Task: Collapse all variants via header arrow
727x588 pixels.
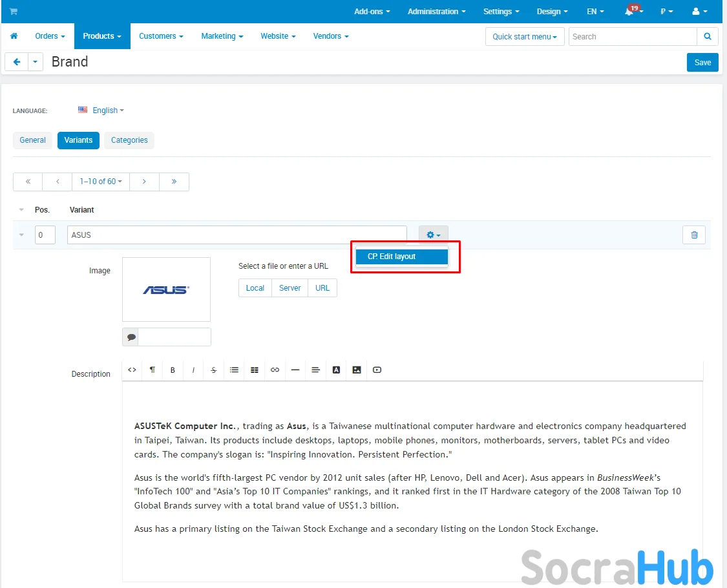Action: [x=21, y=209]
